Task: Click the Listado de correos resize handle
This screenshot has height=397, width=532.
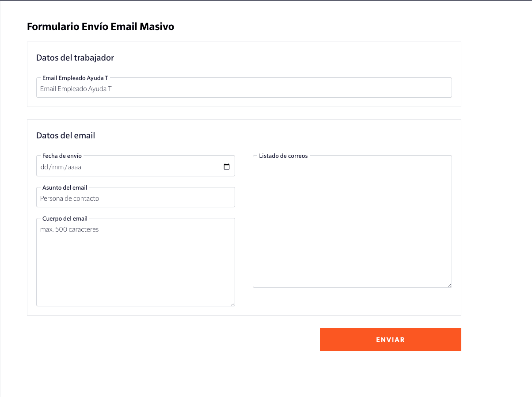Action: [449, 285]
